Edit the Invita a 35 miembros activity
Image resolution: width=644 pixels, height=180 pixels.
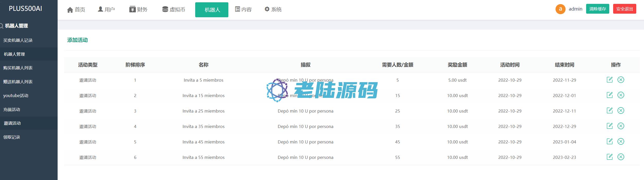point(609,126)
